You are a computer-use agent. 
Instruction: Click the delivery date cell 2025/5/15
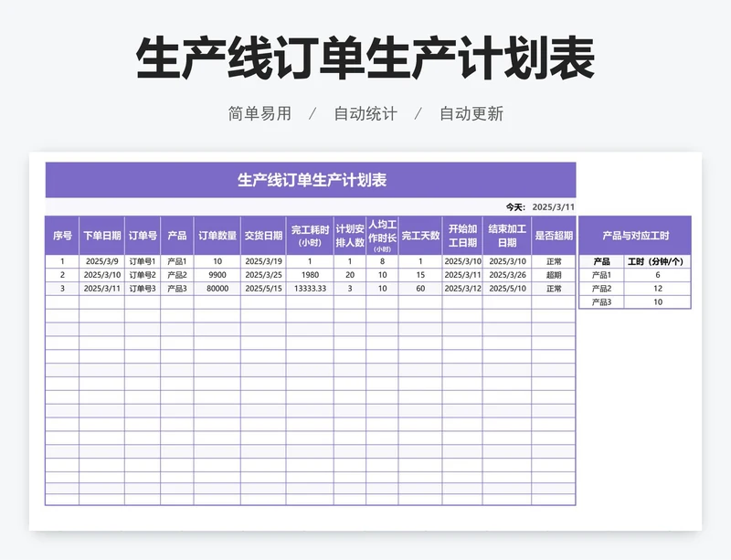(x=263, y=289)
